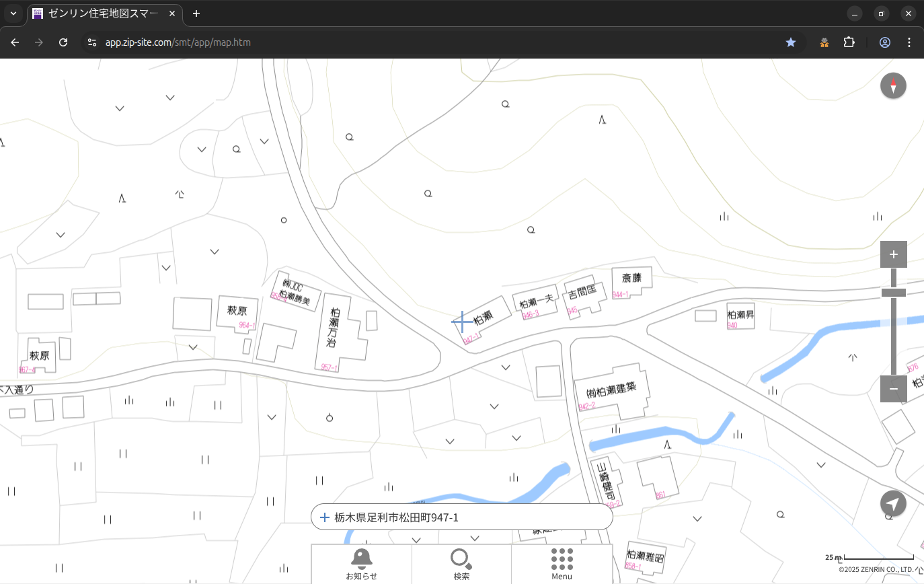Click the compass north-reset icon

pos(893,86)
